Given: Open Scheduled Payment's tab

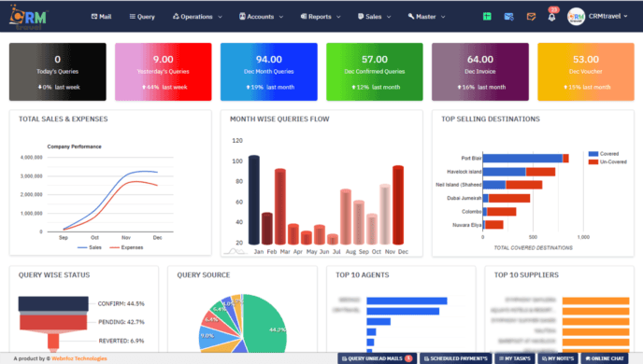Looking at the screenshot, I should (456, 358).
